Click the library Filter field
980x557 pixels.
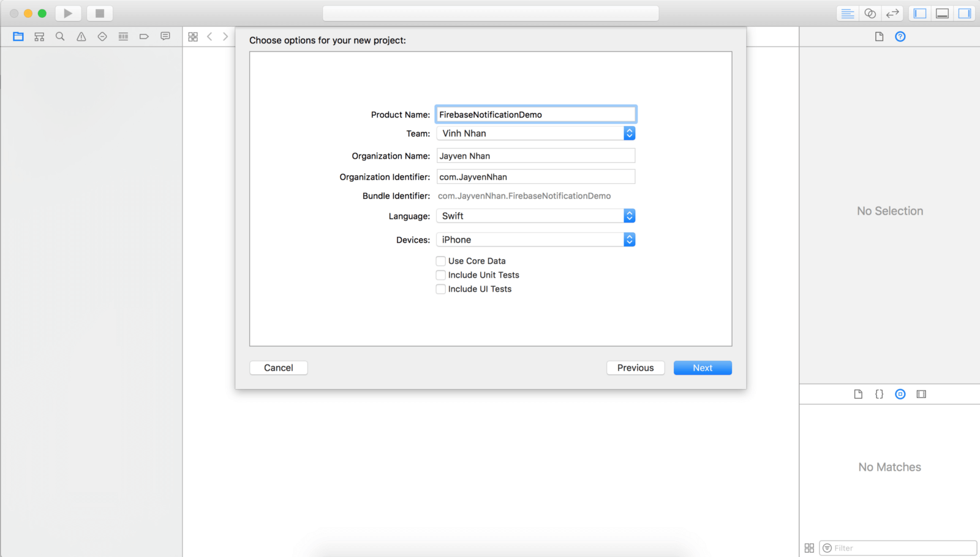tap(898, 548)
